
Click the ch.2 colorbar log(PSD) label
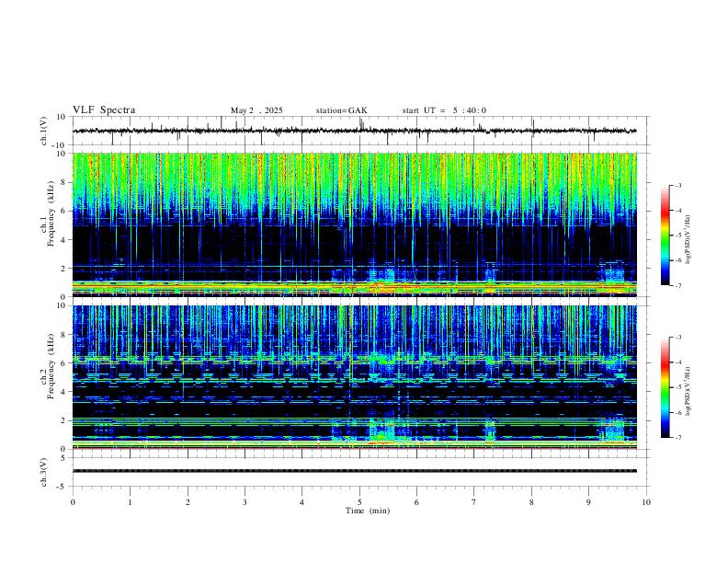(x=688, y=392)
